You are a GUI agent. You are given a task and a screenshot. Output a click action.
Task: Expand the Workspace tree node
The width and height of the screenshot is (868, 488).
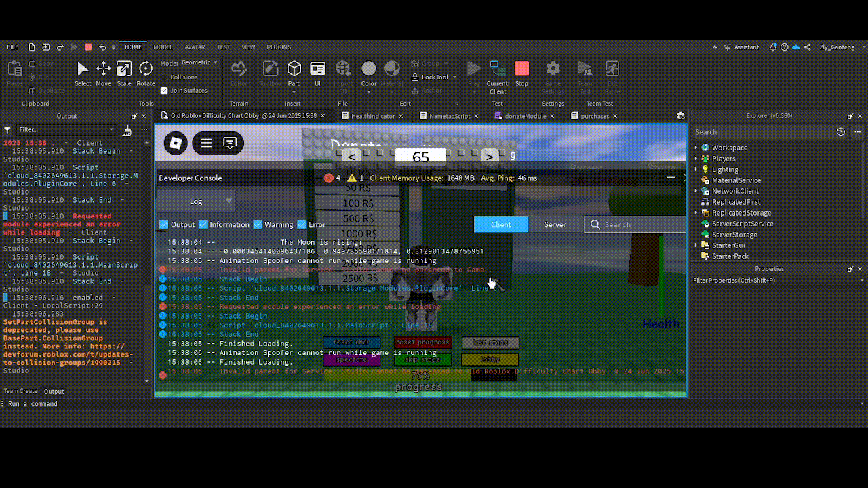point(696,148)
